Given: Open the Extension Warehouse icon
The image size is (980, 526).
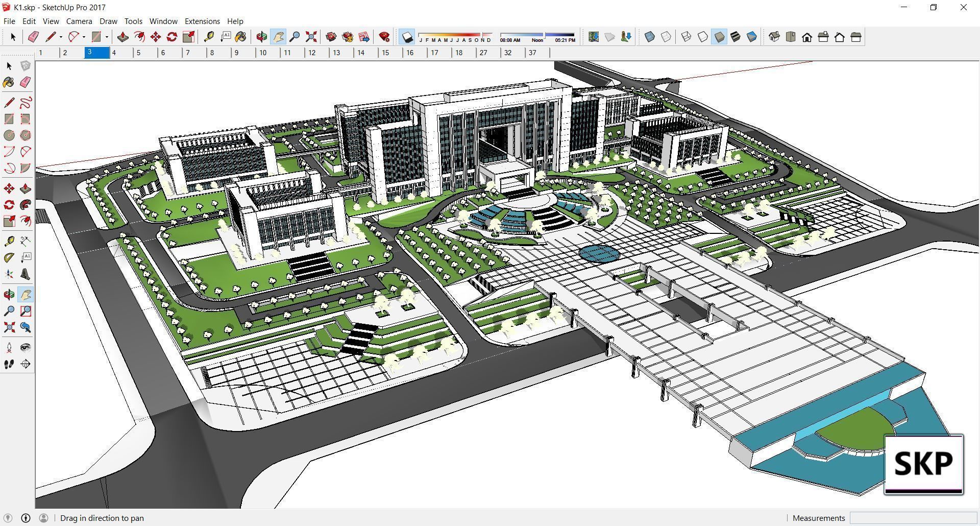Looking at the screenshot, I should pyautogui.click(x=348, y=37).
